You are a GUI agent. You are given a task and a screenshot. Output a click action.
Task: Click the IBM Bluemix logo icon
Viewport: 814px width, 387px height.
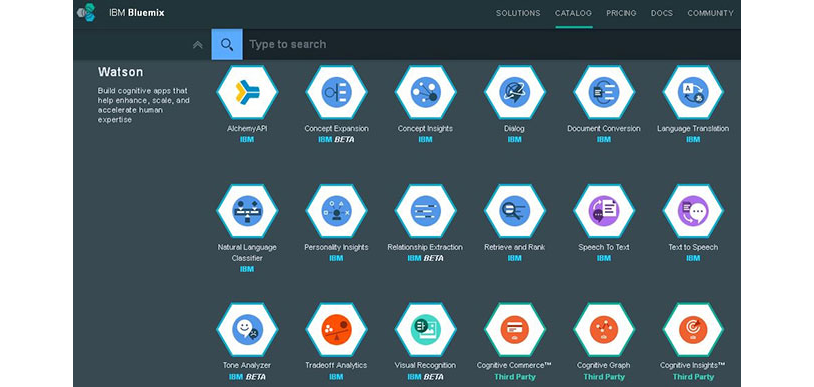click(87, 12)
